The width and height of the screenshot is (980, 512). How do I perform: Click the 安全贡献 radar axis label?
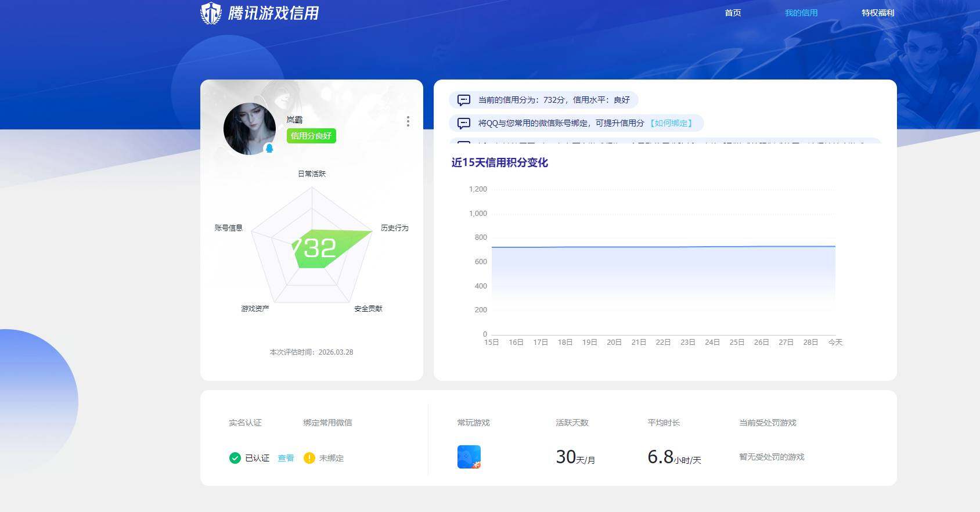[368, 308]
